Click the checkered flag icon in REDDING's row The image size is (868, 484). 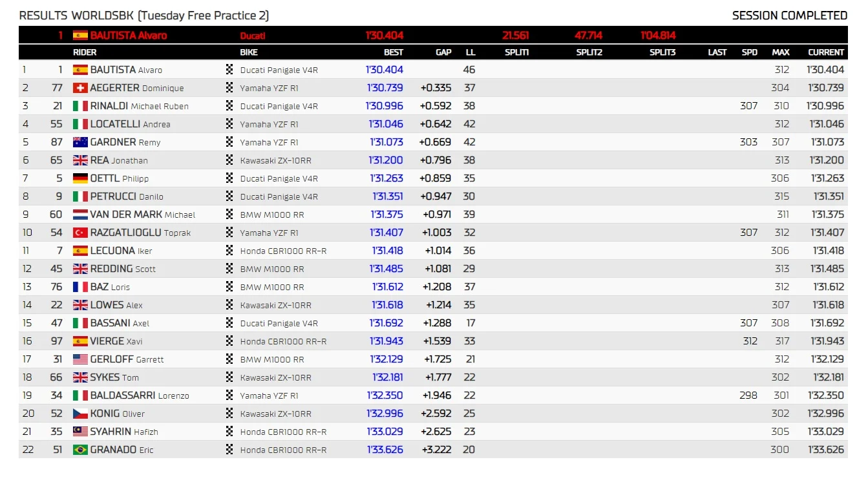(x=229, y=269)
